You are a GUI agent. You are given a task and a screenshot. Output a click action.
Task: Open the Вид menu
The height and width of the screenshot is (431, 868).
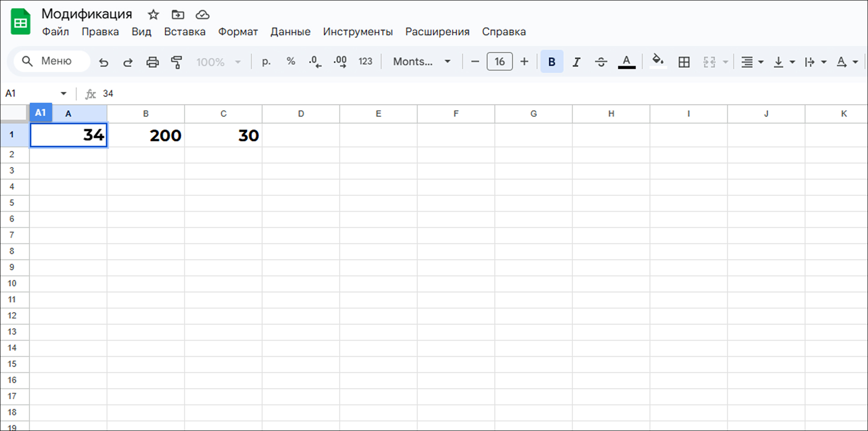[x=142, y=32]
